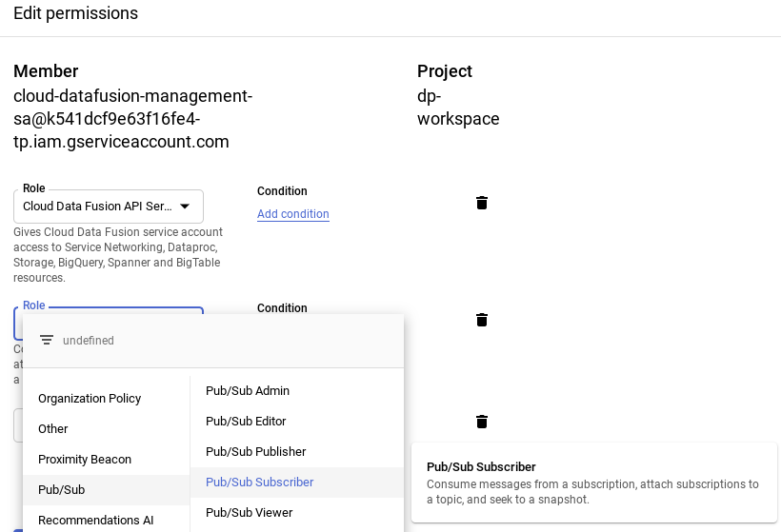Select the Pub/Sub Publisher role

256,452
